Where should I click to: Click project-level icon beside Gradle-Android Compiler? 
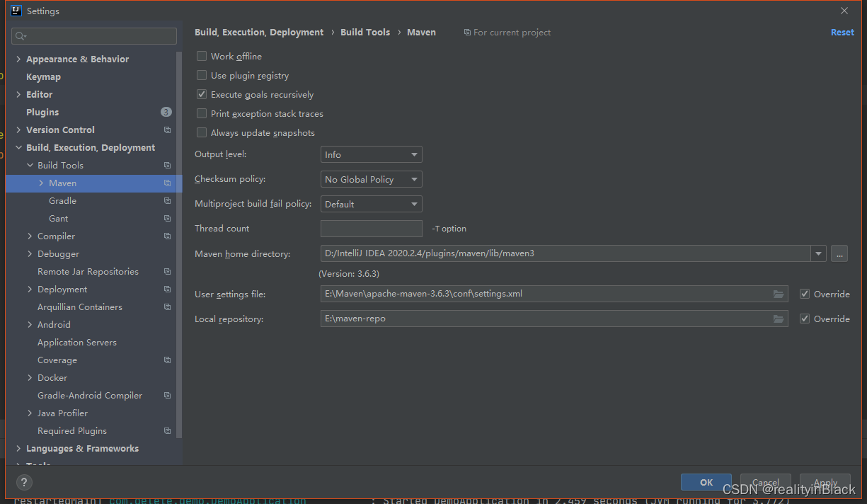167,396
